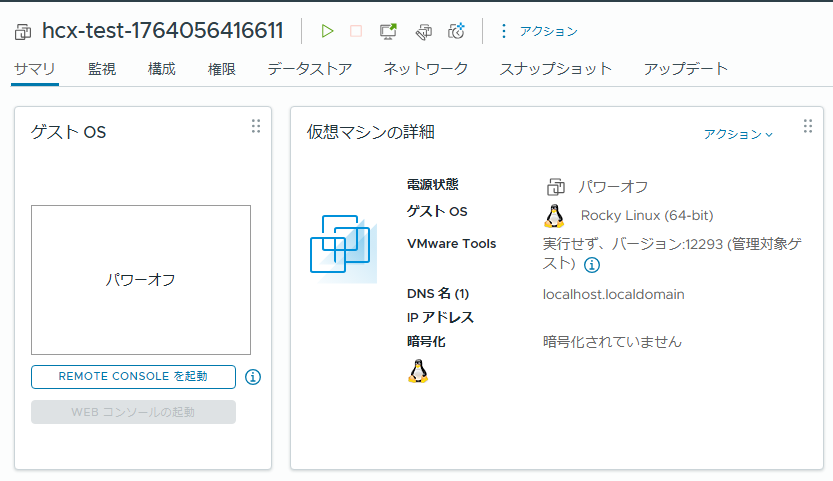Click the IP アドレス label

click(440, 317)
